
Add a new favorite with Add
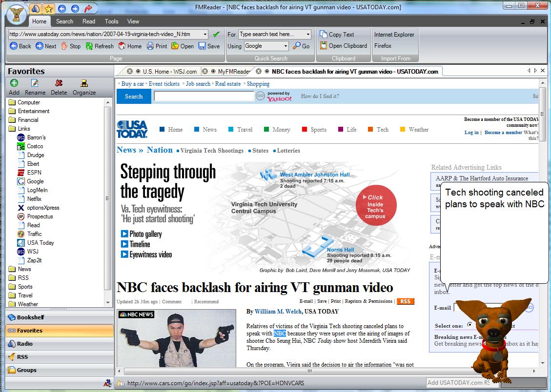14,87
